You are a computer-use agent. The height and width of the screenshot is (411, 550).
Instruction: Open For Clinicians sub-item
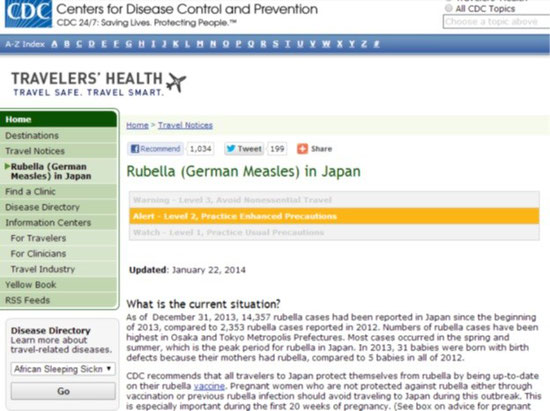click(58, 254)
